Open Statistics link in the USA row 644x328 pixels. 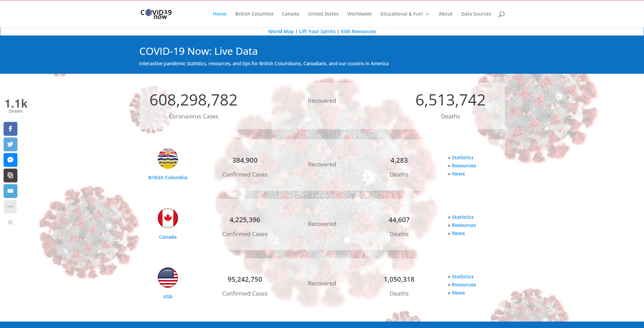pos(463,277)
